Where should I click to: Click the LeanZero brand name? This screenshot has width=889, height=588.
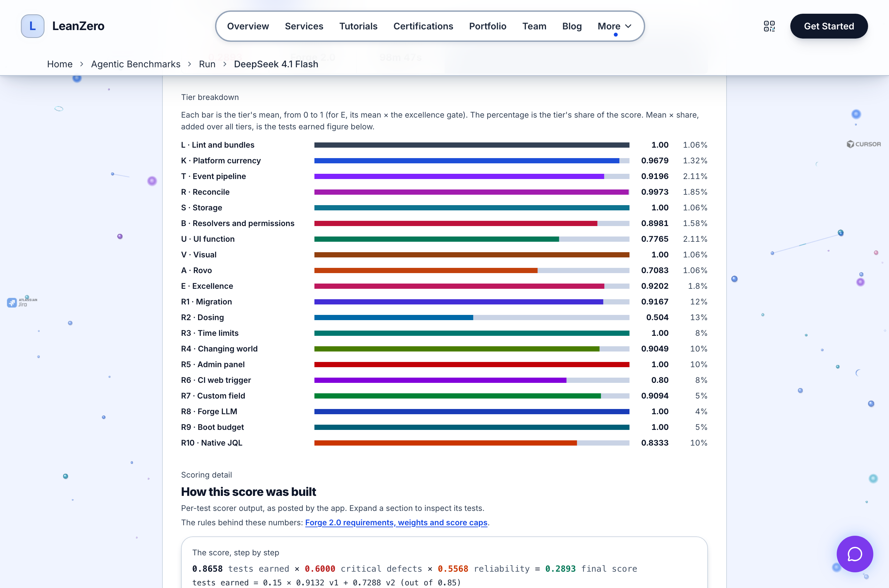click(78, 26)
